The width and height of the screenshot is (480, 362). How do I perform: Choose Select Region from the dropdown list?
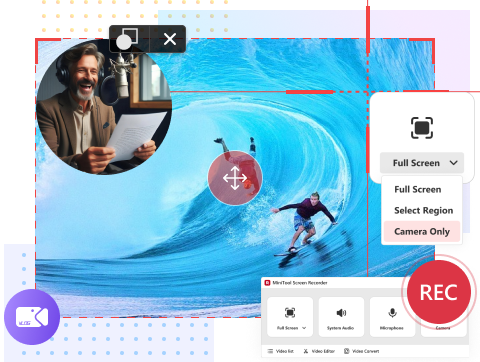pyautogui.click(x=424, y=210)
